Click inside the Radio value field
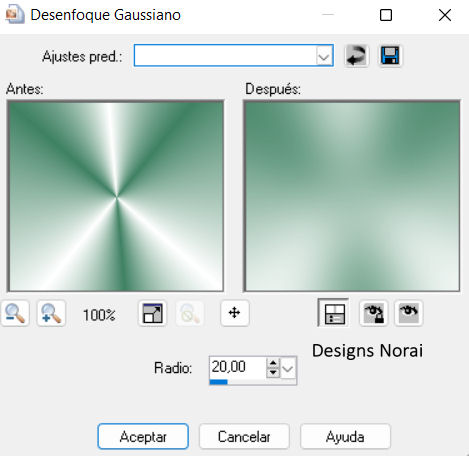469x456 pixels. click(x=237, y=368)
